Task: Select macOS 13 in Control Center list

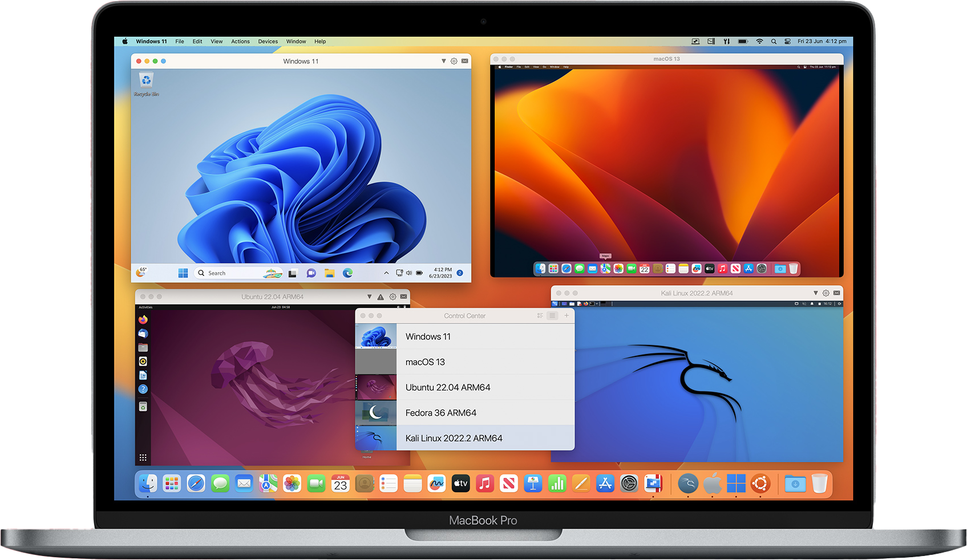Action: (x=465, y=362)
